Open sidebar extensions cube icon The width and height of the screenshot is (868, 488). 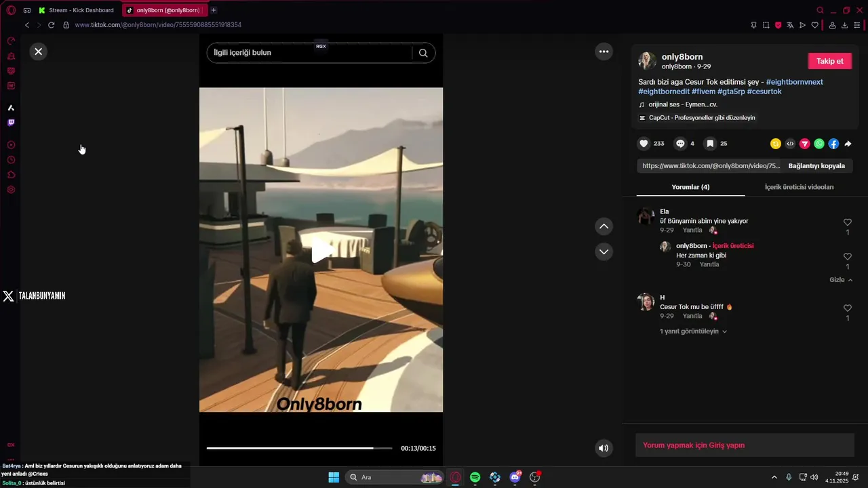tap(11, 175)
